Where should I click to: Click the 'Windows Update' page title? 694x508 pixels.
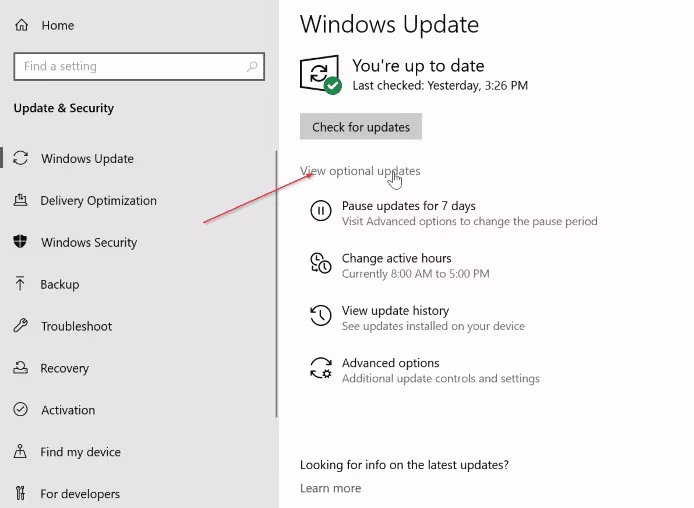point(389,24)
